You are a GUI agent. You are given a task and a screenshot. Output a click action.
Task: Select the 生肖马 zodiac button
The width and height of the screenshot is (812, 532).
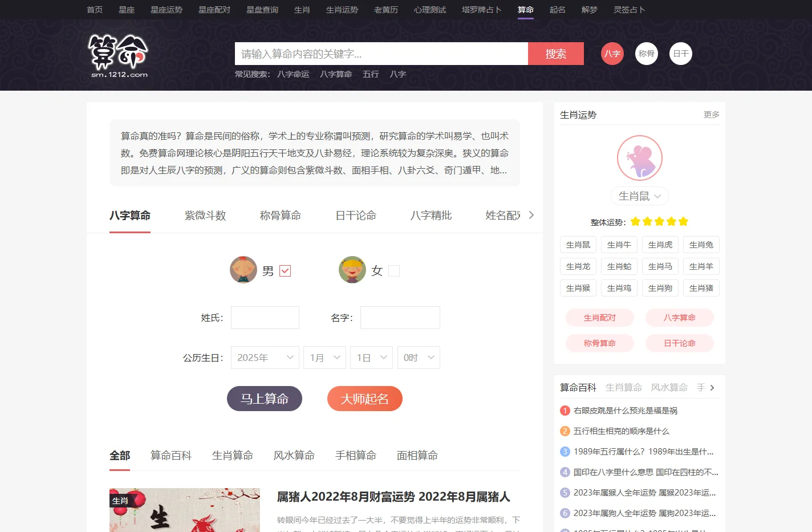pos(660,266)
